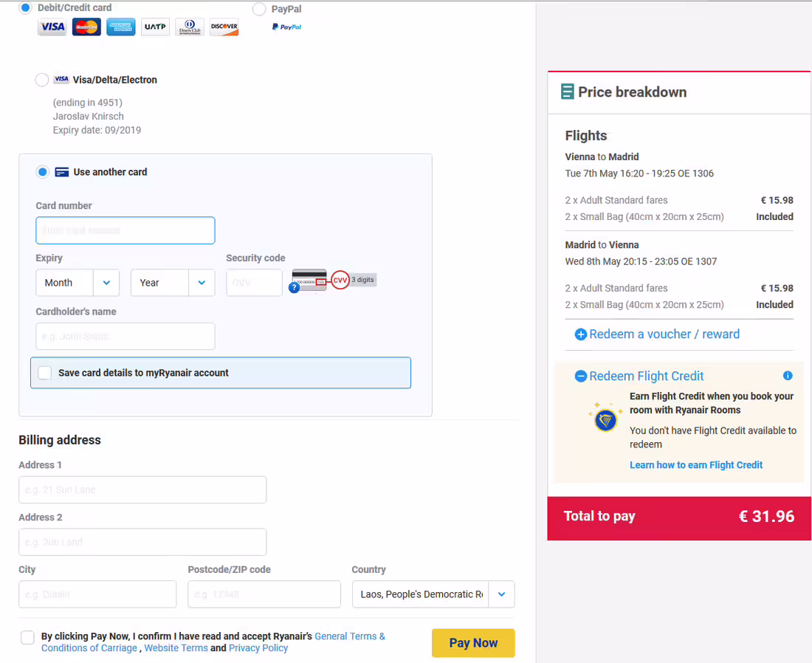Expand Redeem a voucher / reward
The height and width of the screenshot is (663, 812).
pos(657,334)
